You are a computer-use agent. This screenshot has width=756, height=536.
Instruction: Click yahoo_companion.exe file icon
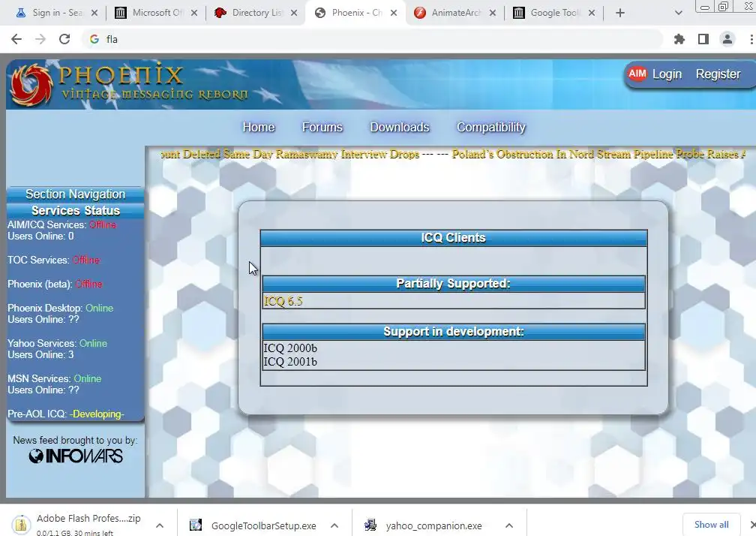pyautogui.click(x=370, y=525)
